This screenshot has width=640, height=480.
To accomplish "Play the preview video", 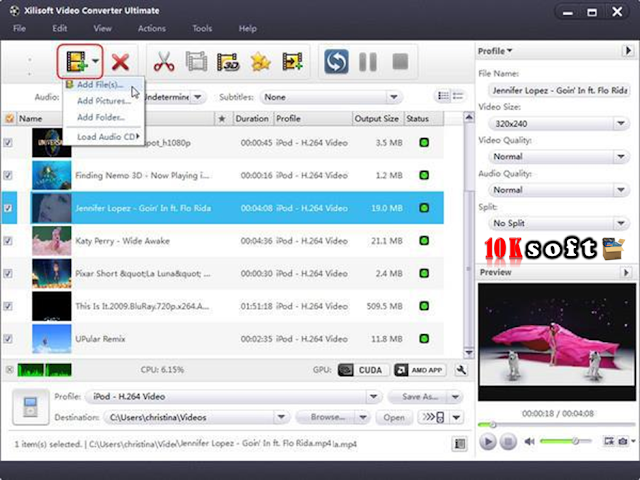I will pyautogui.click(x=487, y=441).
